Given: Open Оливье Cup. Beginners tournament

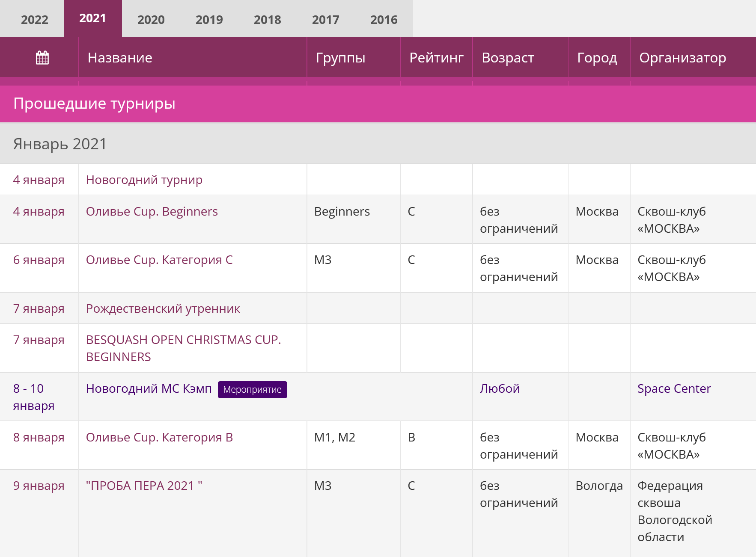Looking at the screenshot, I should [152, 211].
